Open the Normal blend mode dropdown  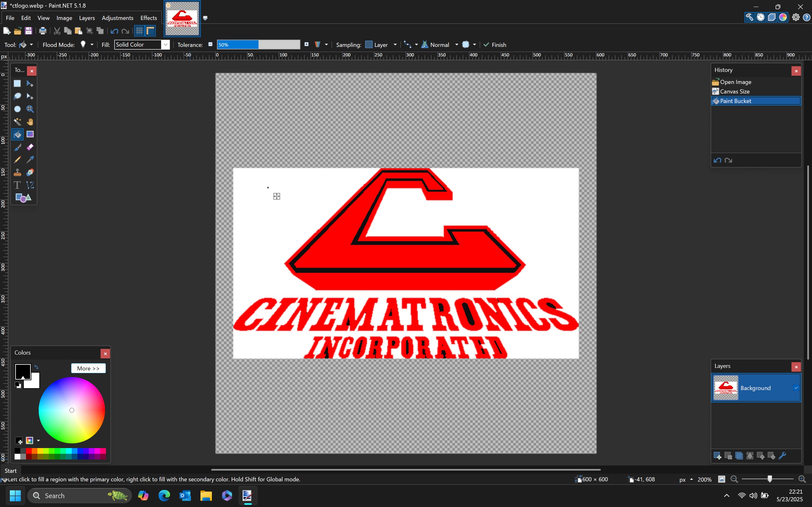tap(456, 45)
